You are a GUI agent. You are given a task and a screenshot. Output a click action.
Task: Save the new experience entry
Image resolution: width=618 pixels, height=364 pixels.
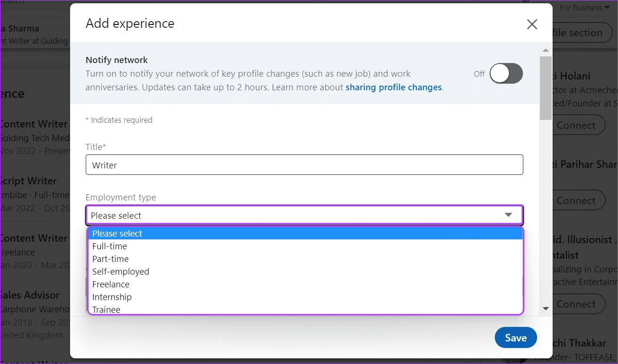pos(516,338)
